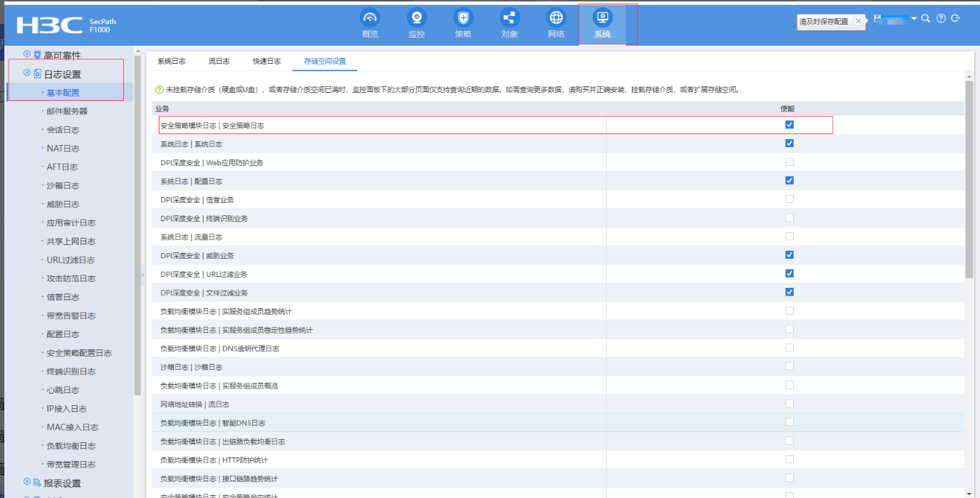Switch to the 流日志 tab

pyautogui.click(x=219, y=62)
